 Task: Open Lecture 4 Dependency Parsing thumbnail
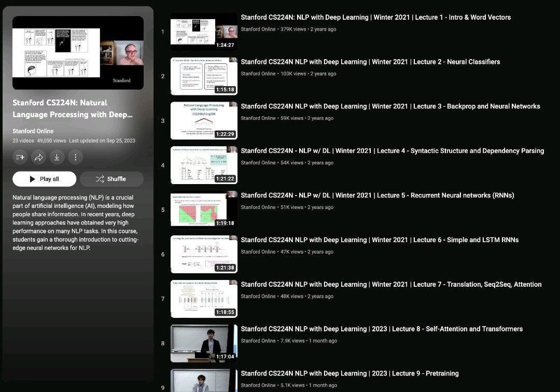(204, 165)
